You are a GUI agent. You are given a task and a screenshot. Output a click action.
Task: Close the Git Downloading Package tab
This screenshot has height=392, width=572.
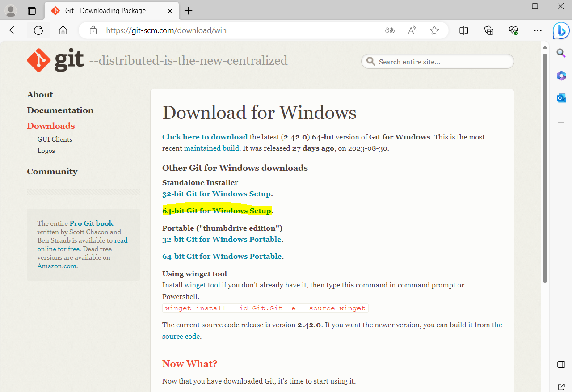(170, 11)
